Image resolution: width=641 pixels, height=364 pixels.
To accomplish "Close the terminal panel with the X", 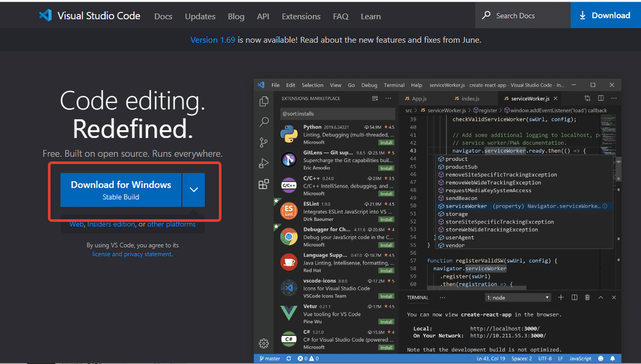I will [614, 297].
